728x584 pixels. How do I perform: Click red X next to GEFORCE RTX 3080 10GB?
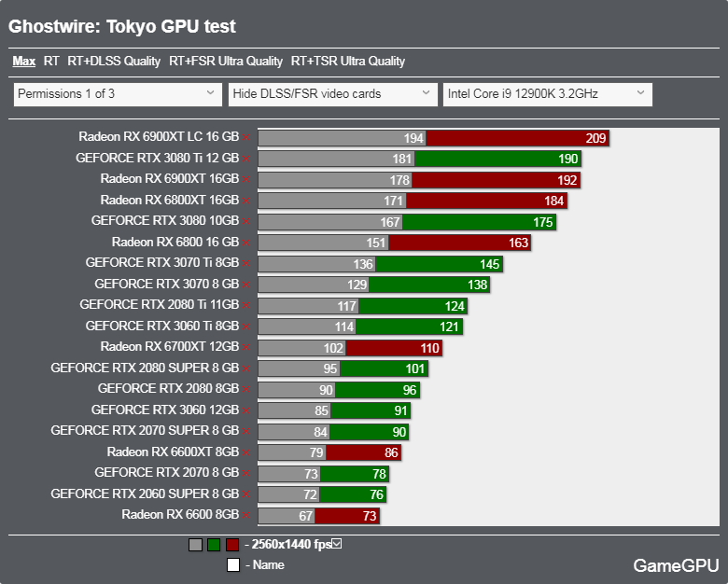246,221
